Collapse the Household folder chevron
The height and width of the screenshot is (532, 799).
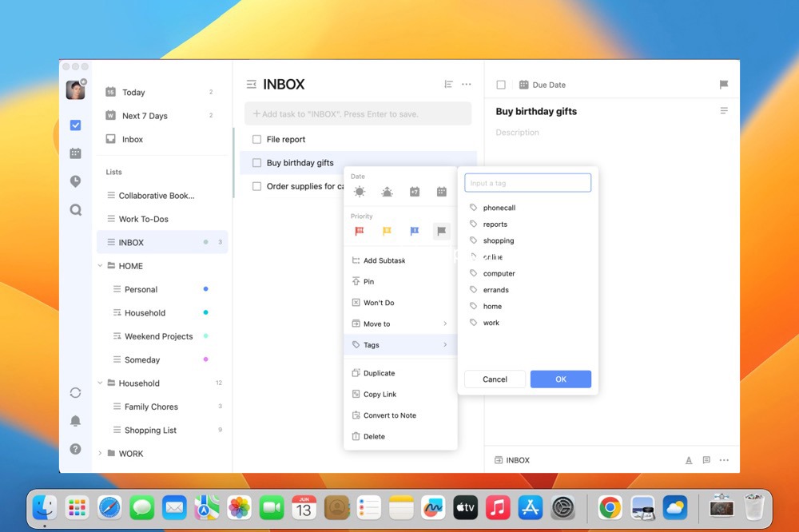(x=100, y=383)
